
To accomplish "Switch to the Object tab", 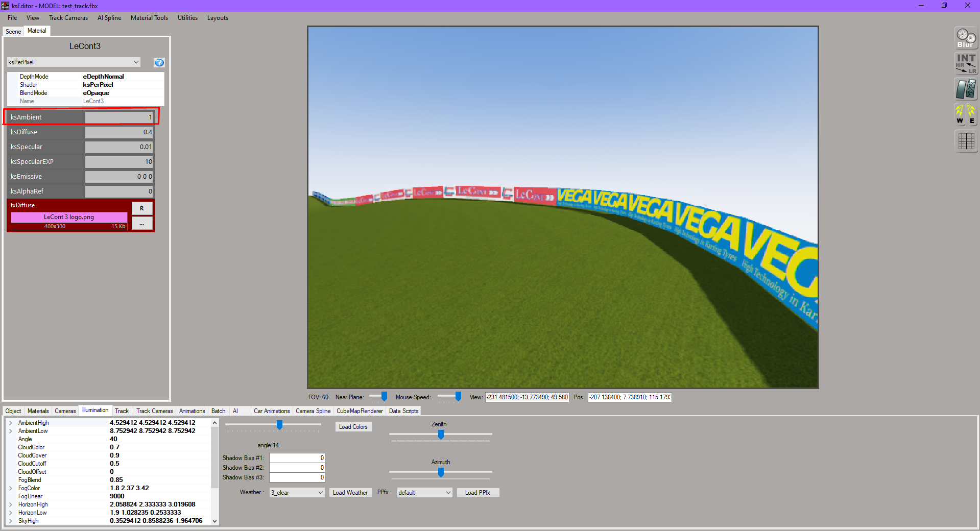I will (13, 411).
